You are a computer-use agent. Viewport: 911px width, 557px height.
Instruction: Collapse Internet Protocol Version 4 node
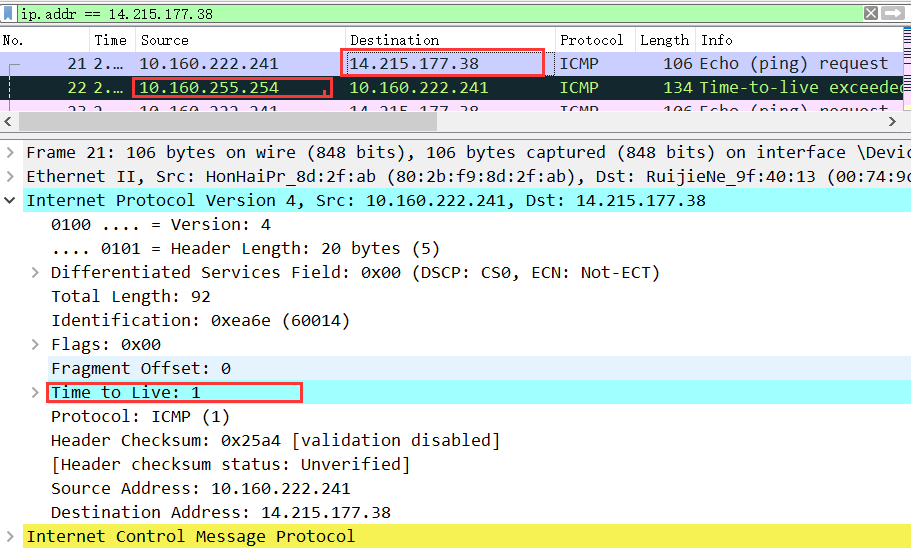tap(10, 200)
